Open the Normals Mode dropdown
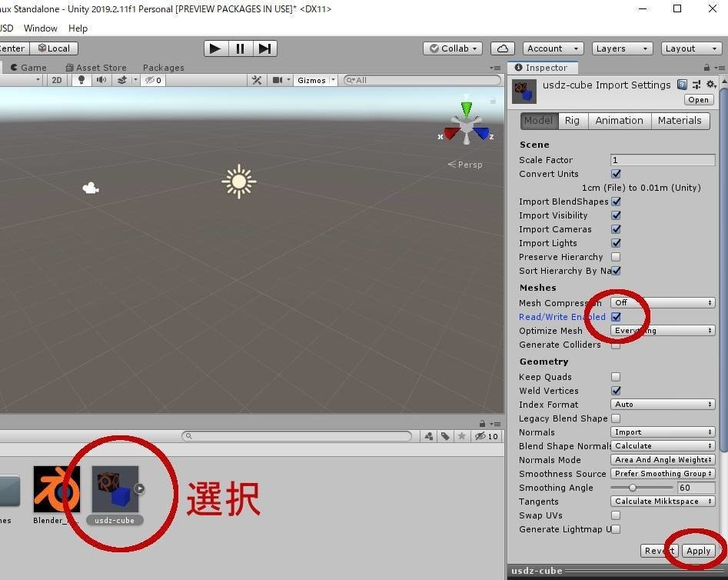This screenshot has width=728, height=580. (x=663, y=460)
